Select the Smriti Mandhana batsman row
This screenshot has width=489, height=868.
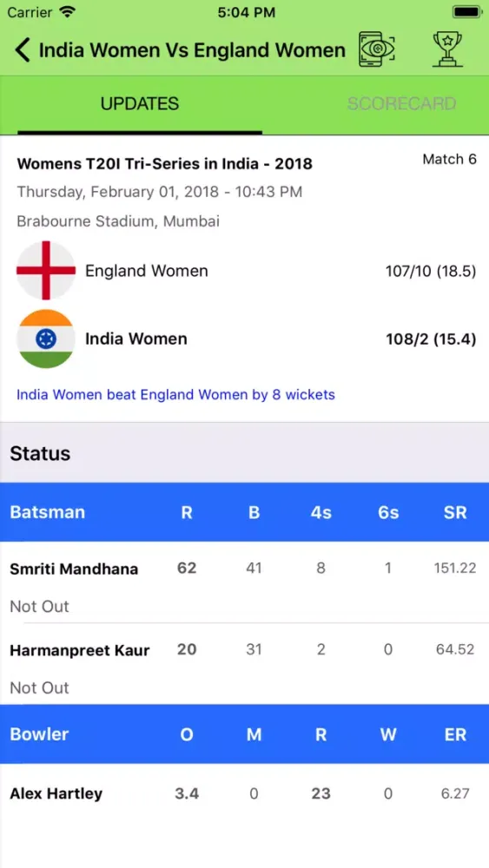(244, 582)
